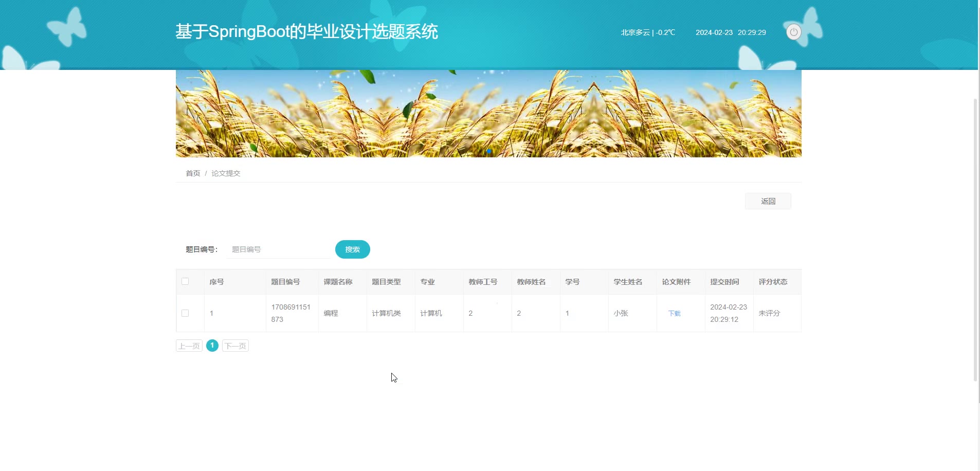Click the wheat field banner image

coord(488,114)
